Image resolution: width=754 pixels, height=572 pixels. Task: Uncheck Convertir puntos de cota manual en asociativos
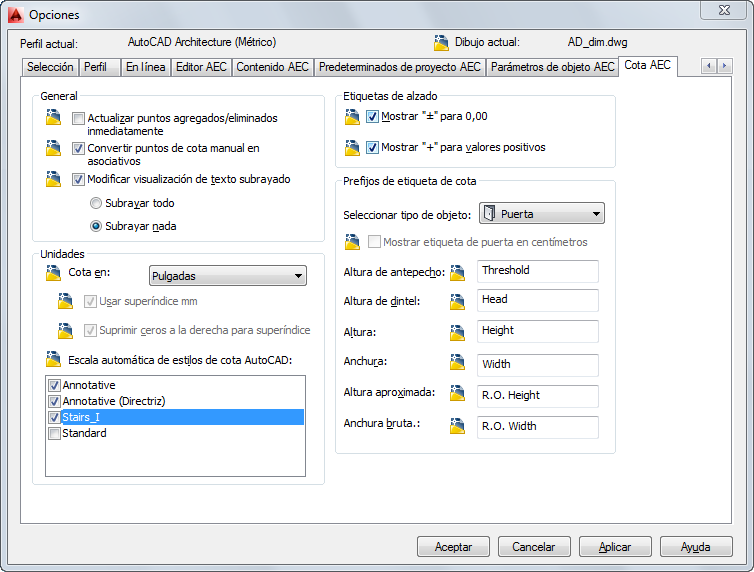click(x=78, y=149)
